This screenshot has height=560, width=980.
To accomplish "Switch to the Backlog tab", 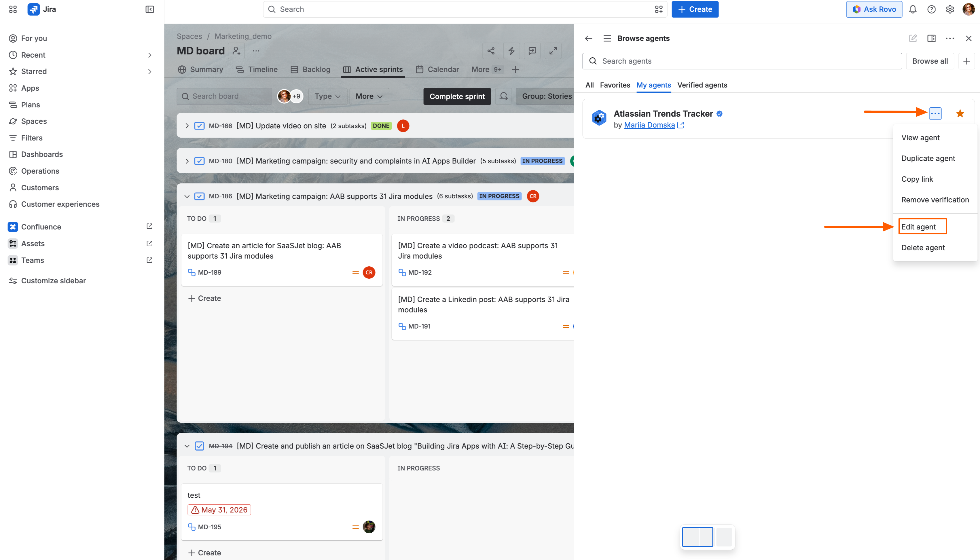I will tap(310, 70).
